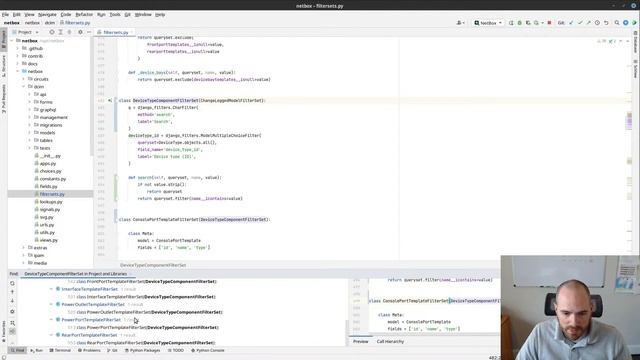Show Git history clock icon
This screenshot has width=640, height=360.
(x=598, y=23)
